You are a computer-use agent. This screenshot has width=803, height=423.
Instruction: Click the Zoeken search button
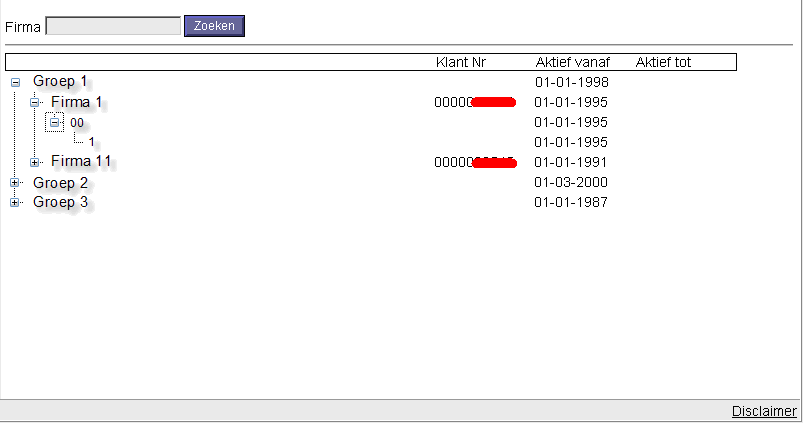point(214,26)
